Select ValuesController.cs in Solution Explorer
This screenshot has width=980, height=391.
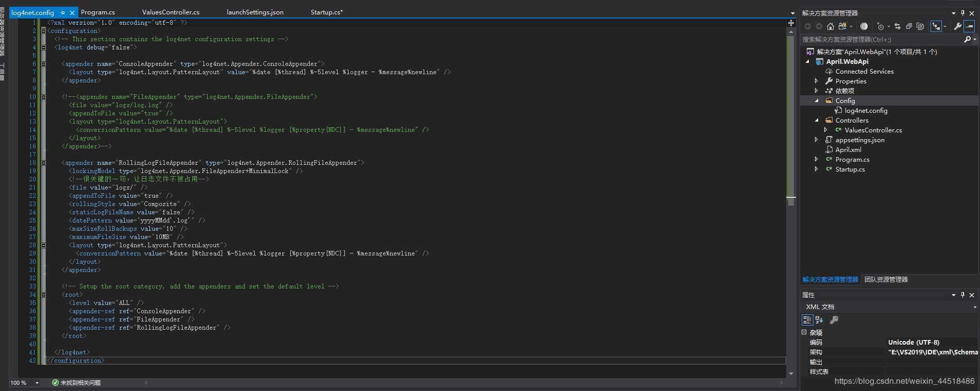pyautogui.click(x=873, y=130)
